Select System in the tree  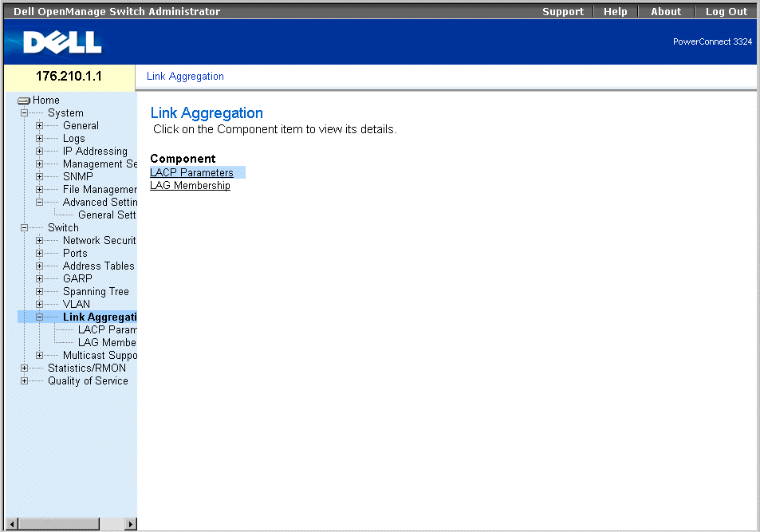(65, 113)
